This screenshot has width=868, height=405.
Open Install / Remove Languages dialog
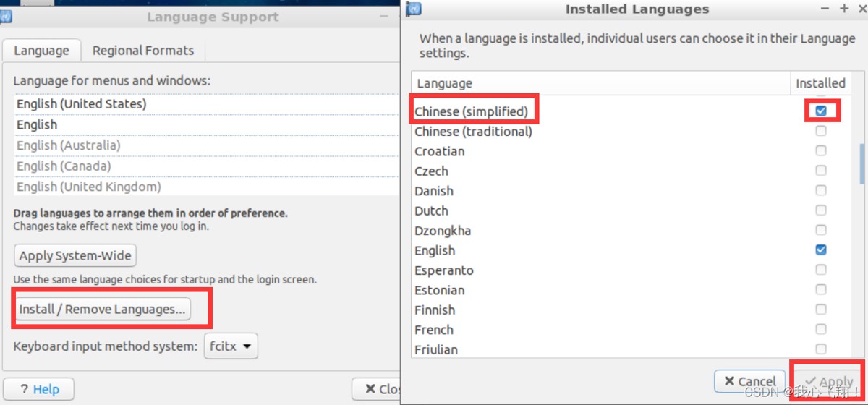point(102,310)
